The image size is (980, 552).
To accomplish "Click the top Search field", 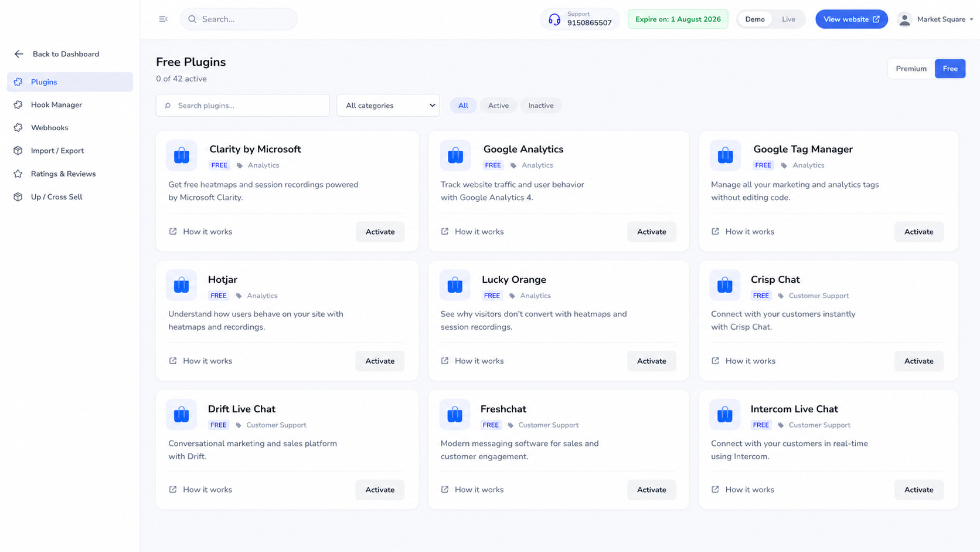I will click(x=239, y=19).
